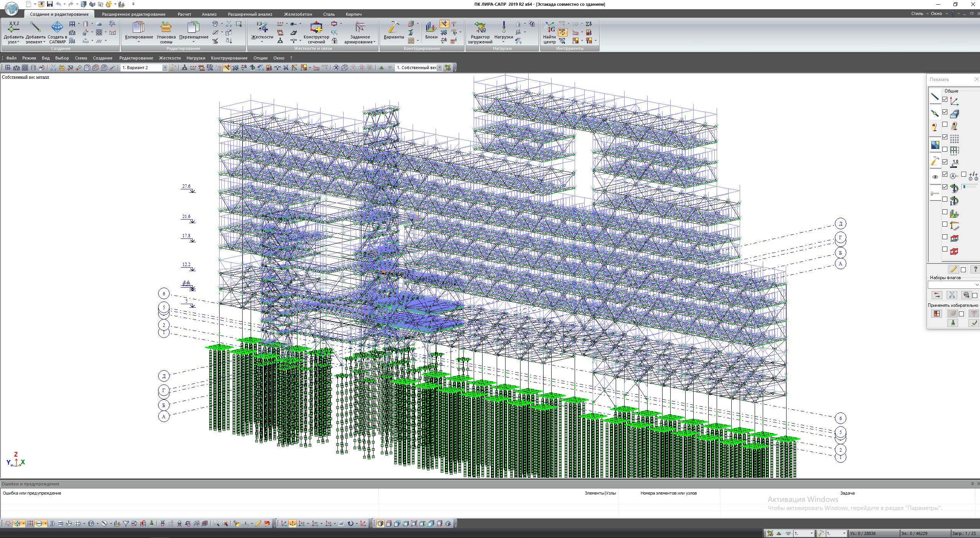Expand the Наборы флагов combo box
The image size is (980, 538).
[x=976, y=285]
